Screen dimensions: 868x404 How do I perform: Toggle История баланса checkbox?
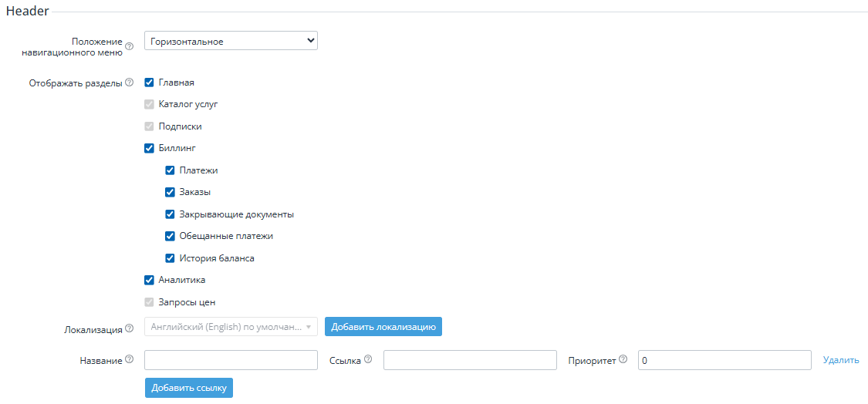tap(170, 258)
